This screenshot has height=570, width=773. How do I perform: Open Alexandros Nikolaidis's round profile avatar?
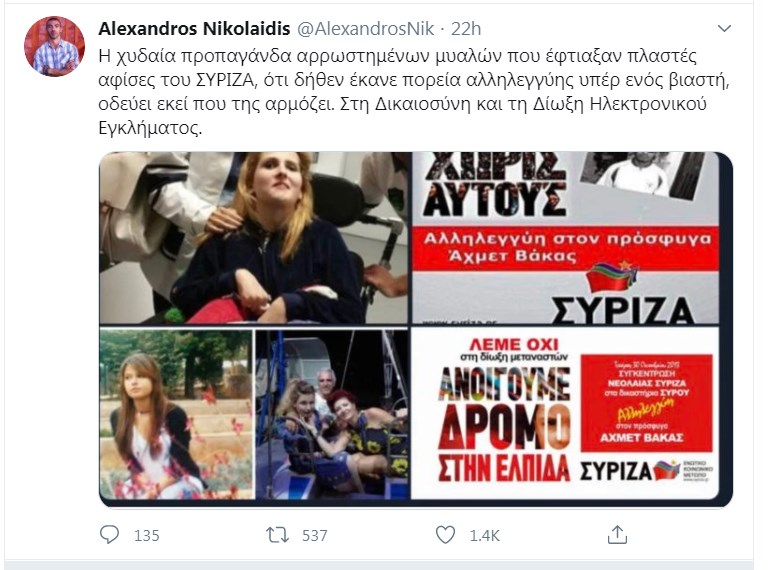click(54, 46)
